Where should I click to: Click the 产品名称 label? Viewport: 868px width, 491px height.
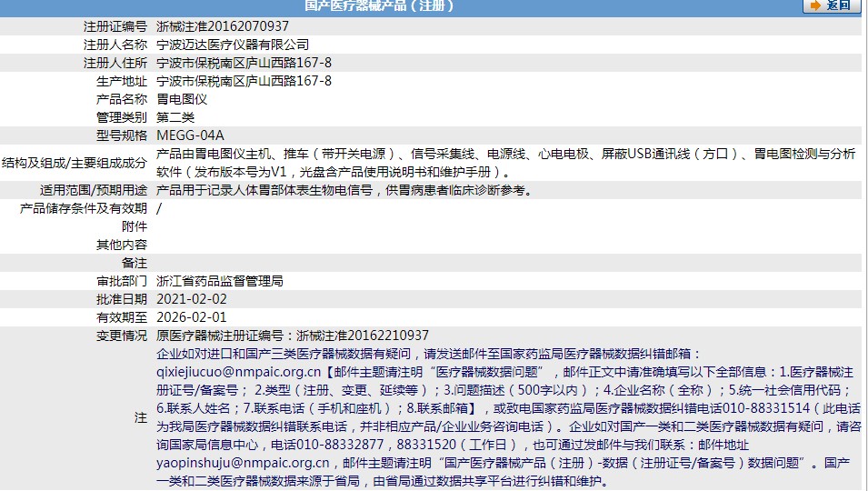pyautogui.click(x=122, y=100)
